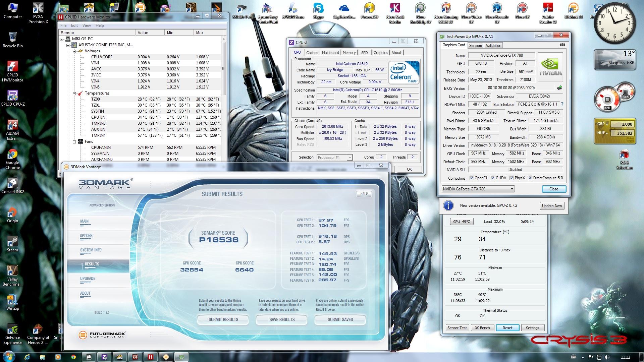Click the bus interface question mark in GPU-Z
The width and height of the screenshot is (644, 362).
tap(562, 104)
